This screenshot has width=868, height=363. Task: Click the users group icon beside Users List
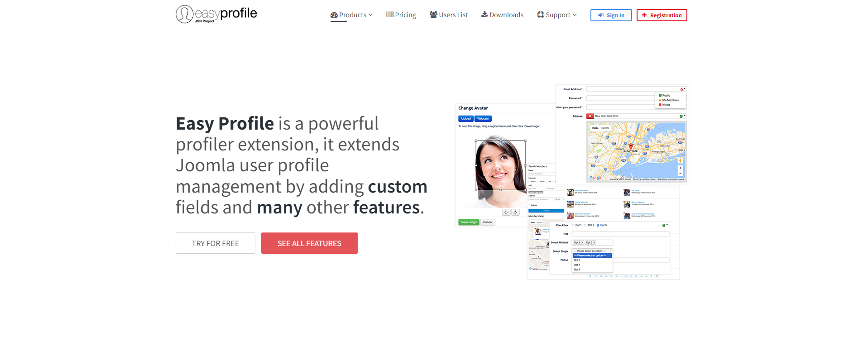tap(433, 15)
